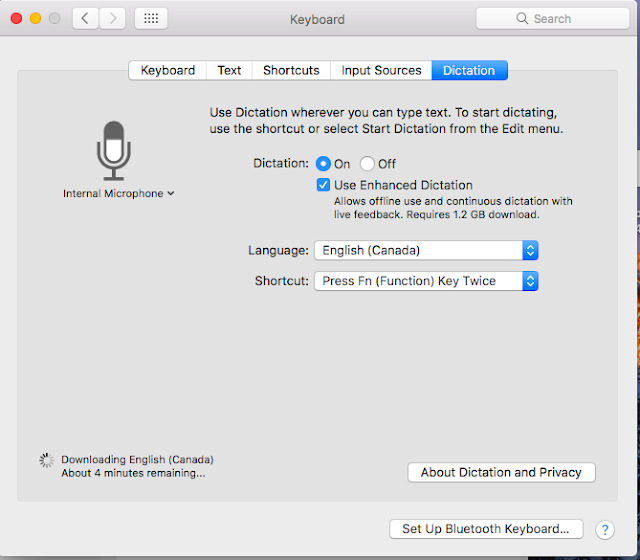Go forward with the right arrow button
The height and width of the screenshot is (560, 640).
click(x=112, y=18)
